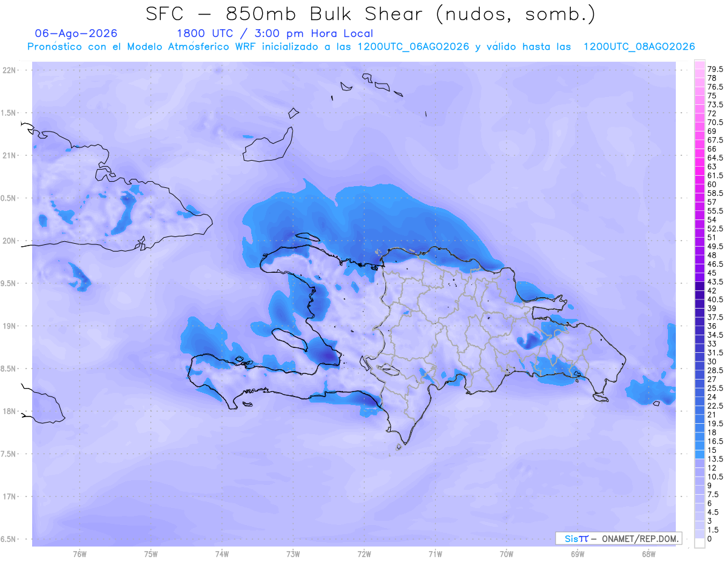Click the "15" colorbar value
This screenshot has height=562, width=728.
coord(712,450)
